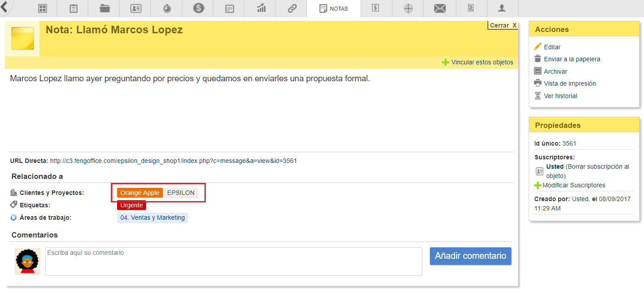Select the NOTAS tab

[x=334, y=8]
